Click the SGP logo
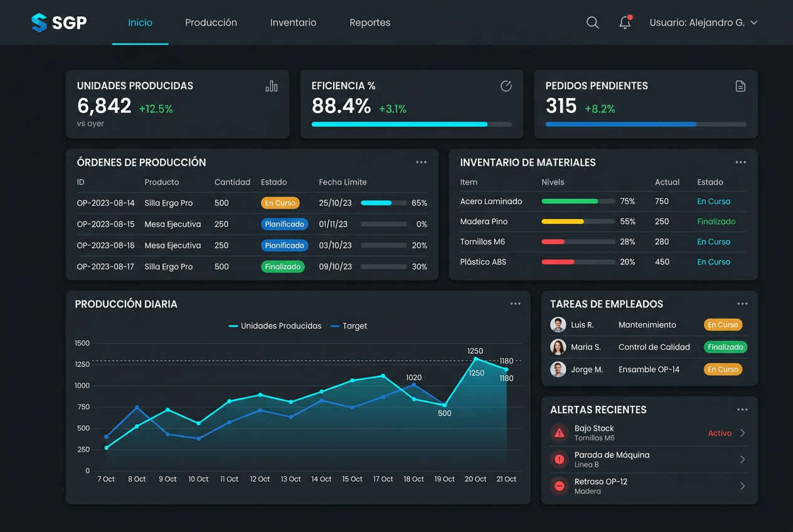The width and height of the screenshot is (793, 532). click(x=59, y=23)
